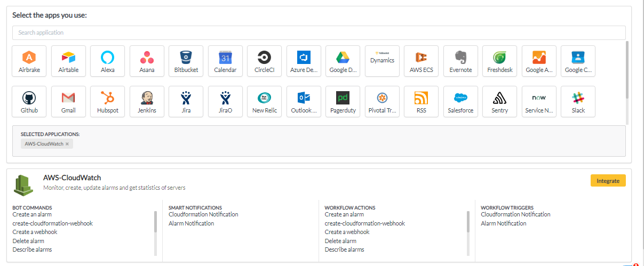Click the Integrate button
This screenshot has width=644, height=266.
click(608, 181)
